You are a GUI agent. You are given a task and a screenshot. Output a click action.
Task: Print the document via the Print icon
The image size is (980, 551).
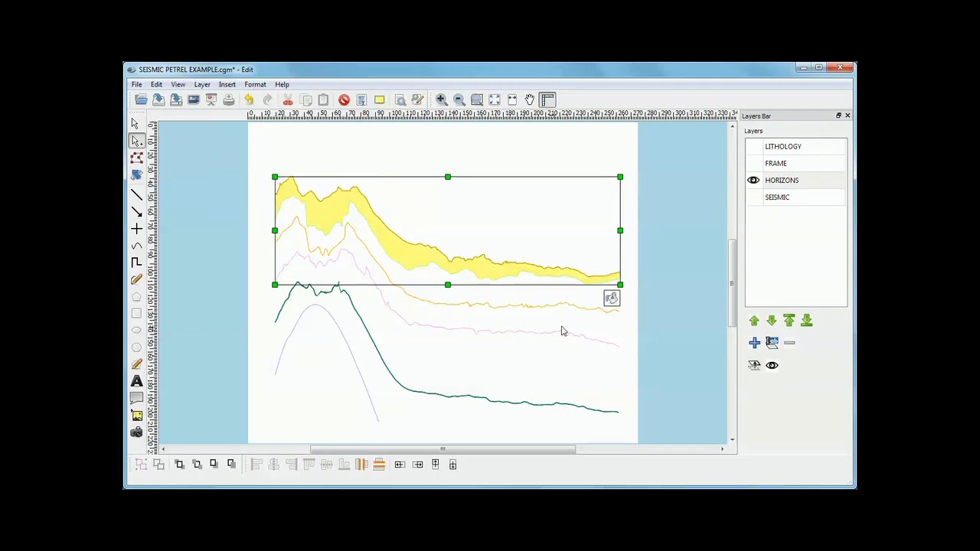pyautogui.click(x=229, y=99)
